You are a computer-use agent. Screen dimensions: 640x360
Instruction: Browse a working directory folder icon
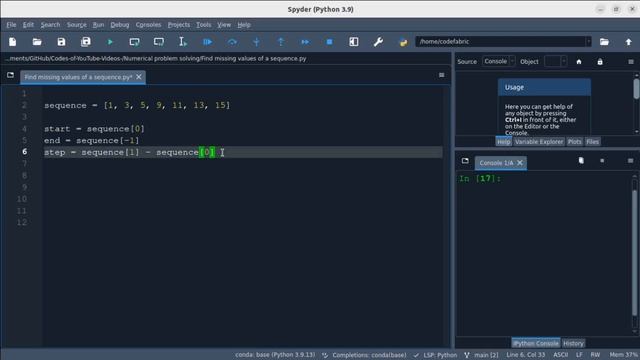pyautogui.click(x=604, y=42)
